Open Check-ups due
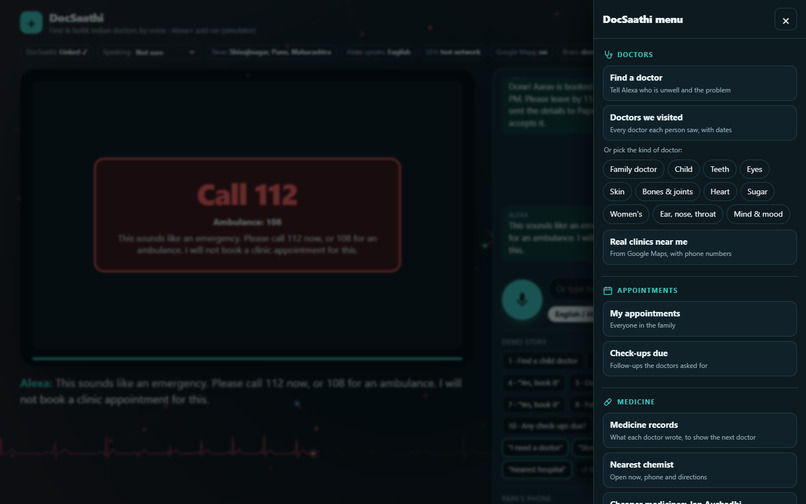The width and height of the screenshot is (806, 504). [x=700, y=358]
